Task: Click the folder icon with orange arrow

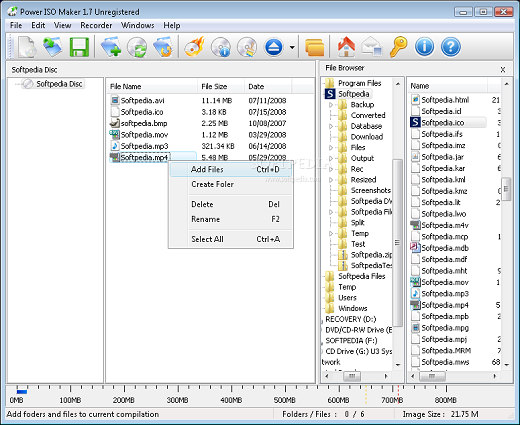Action: [x=163, y=47]
